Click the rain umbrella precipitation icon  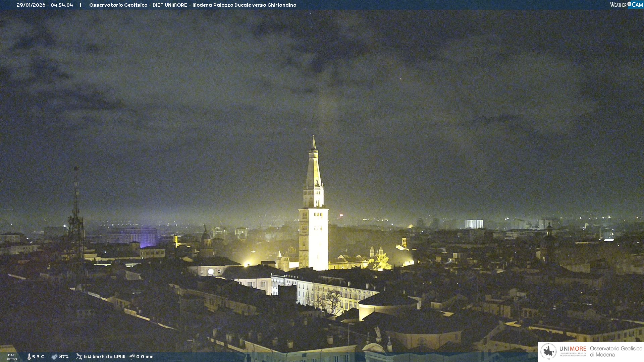[x=132, y=357]
